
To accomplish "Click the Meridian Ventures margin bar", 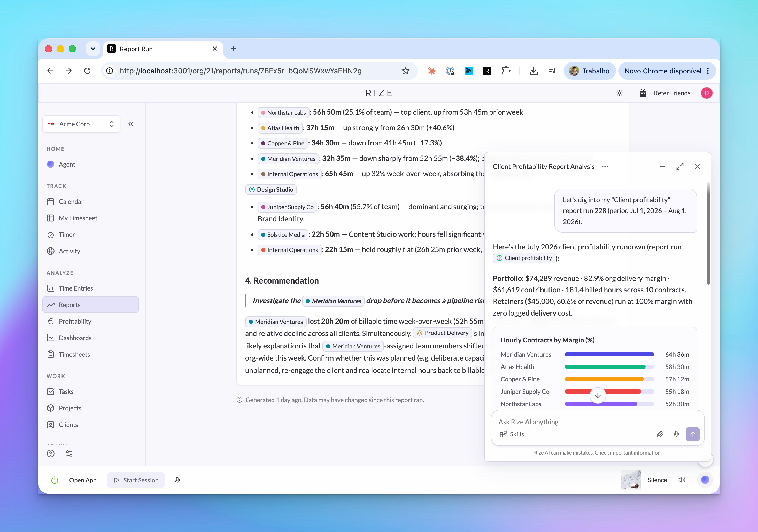I will coord(609,354).
